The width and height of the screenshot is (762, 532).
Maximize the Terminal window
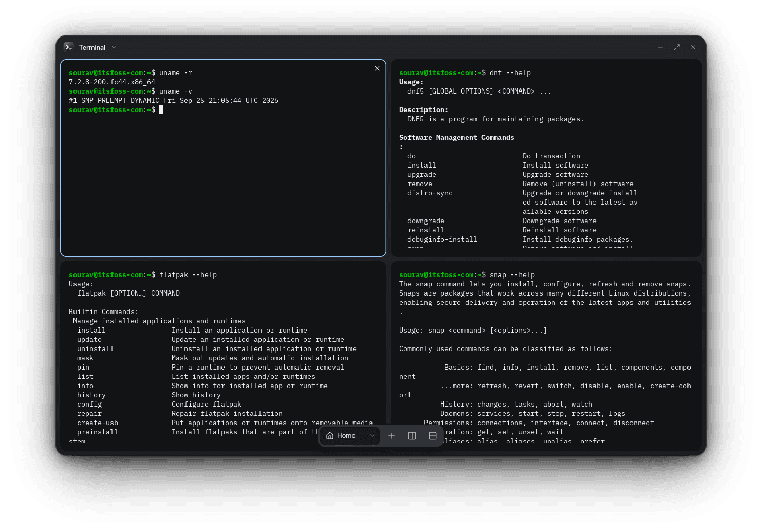point(677,47)
